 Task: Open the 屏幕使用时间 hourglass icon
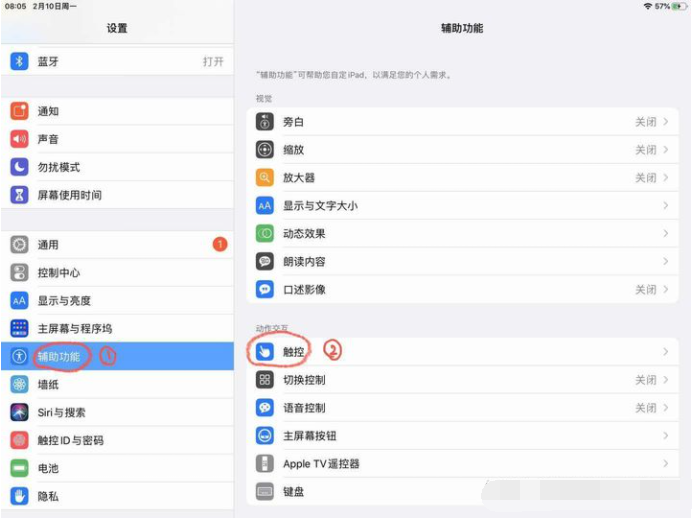[19, 195]
